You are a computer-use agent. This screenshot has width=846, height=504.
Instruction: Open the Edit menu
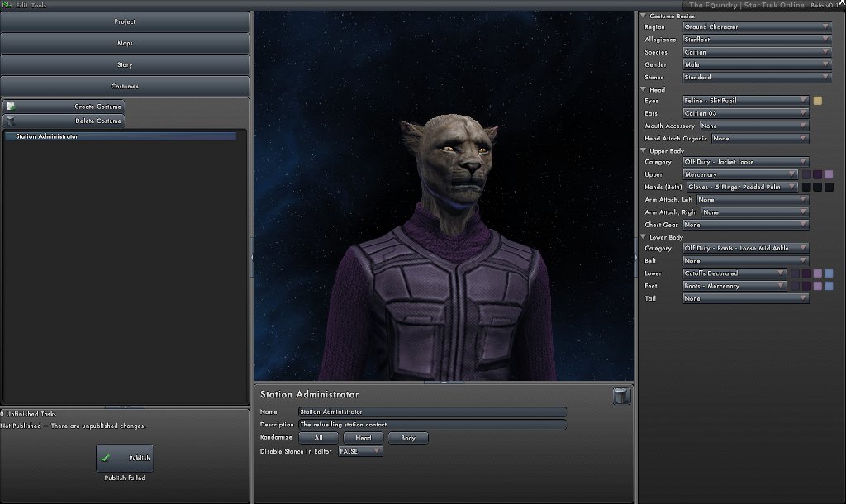tap(21, 5)
